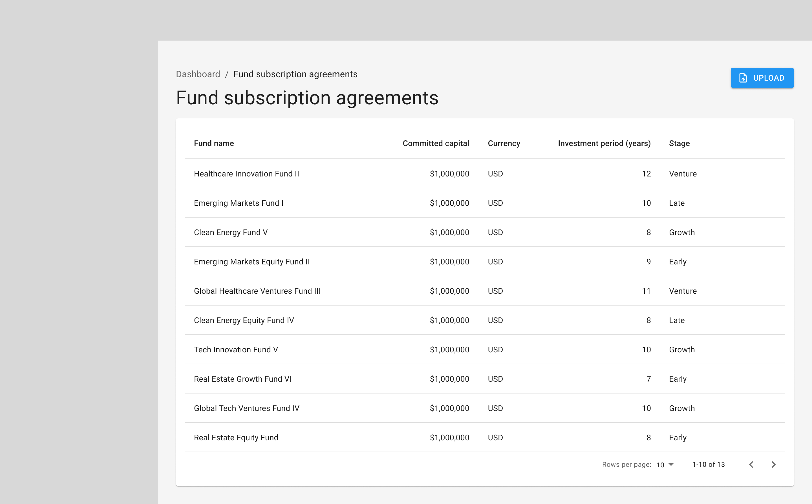Click the Fund subscription agreements page heading
The height and width of the screenshot is (504, 812).
(307, 98)
